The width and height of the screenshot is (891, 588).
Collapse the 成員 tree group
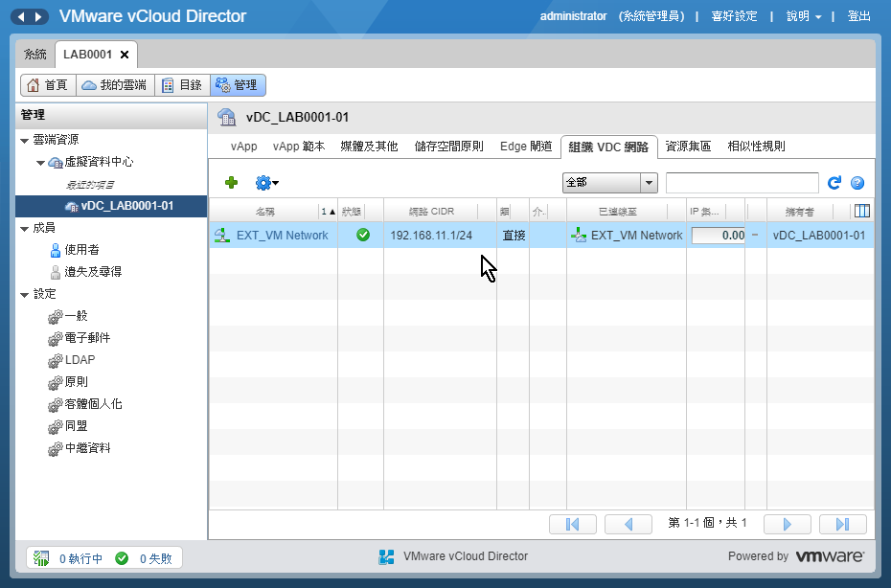25,229
